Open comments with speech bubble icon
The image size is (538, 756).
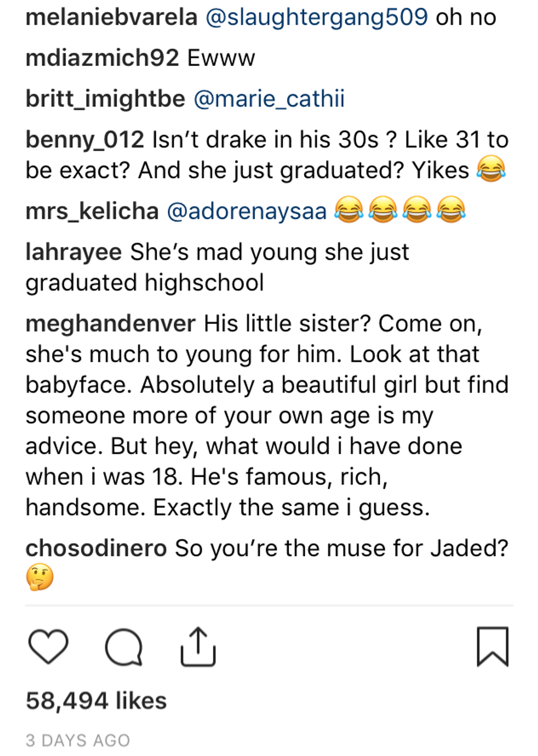point(124,647)
